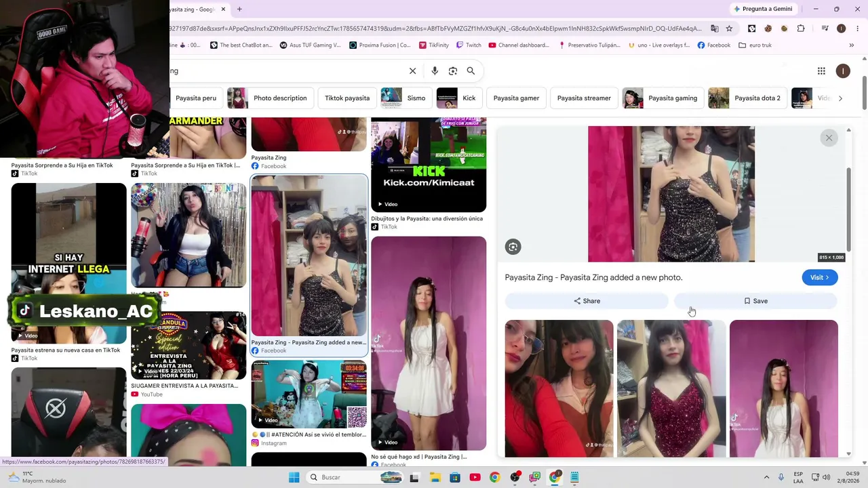Viewport: 868px width, 488px height.
Task: Share the previewed image
Action: coord(587,301)
